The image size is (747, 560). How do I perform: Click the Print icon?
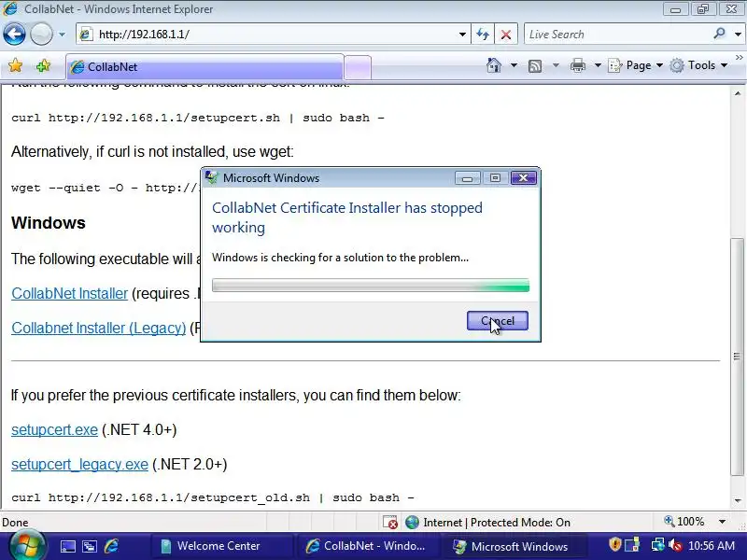pyautogui.click(x=578, y=65)
